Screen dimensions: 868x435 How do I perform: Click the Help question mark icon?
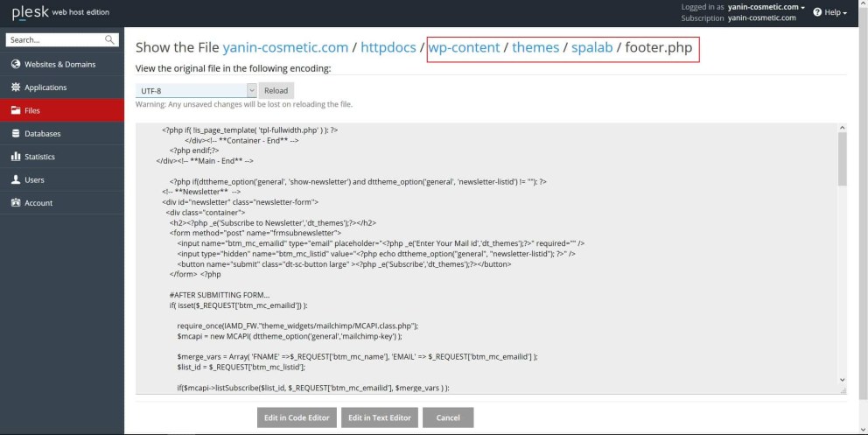pyautogui.click(x=817, y=12)
